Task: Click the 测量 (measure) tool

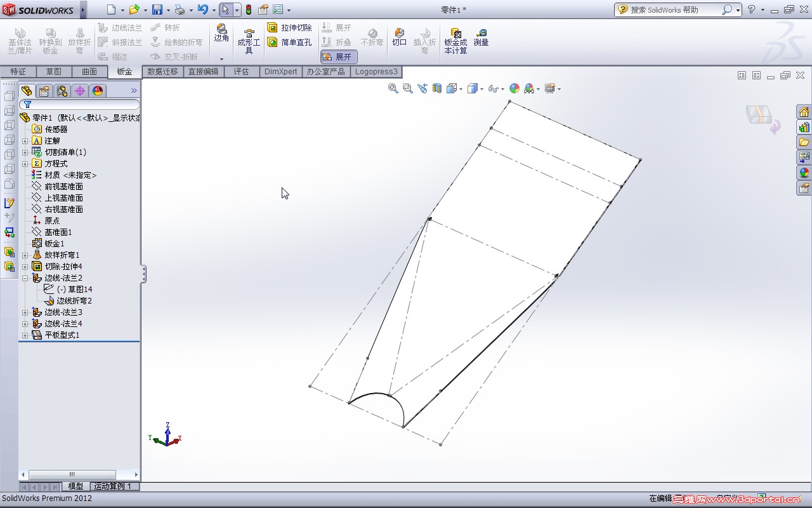Action: [x=481, y=37]
